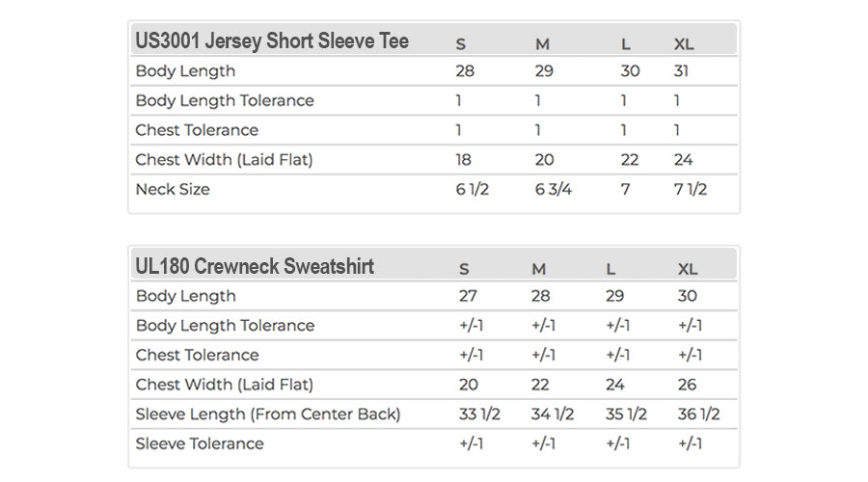868x482 pixels.
Task: Click the 35 1/2 sleeve length cell
Action: pos(627,414)
